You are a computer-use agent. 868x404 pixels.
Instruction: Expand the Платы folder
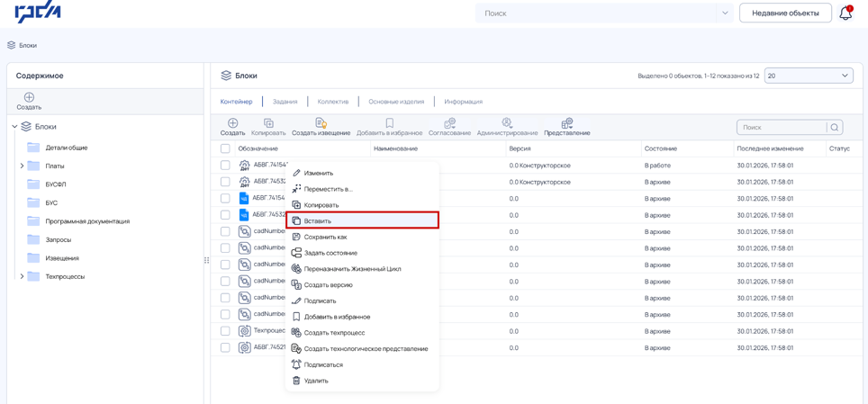(23, 166)
